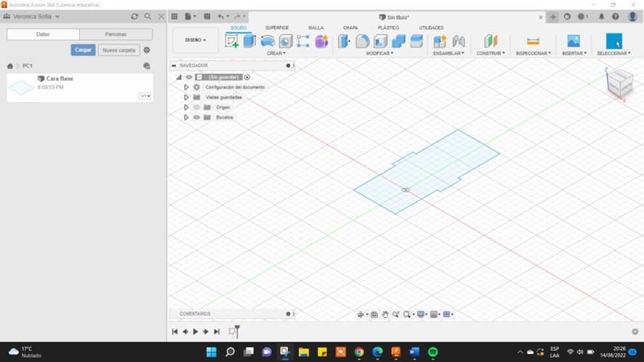
Task: Select the Shell tool
Action: point(380,41)
